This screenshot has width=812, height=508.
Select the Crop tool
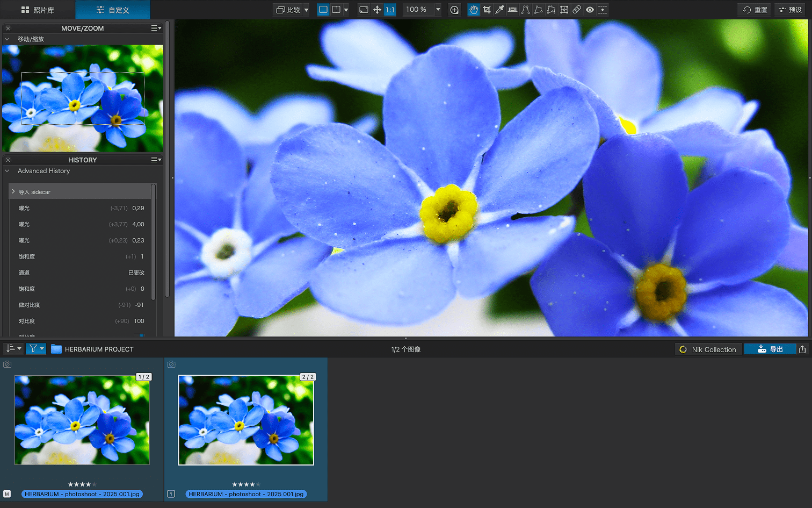coord(487,10)
